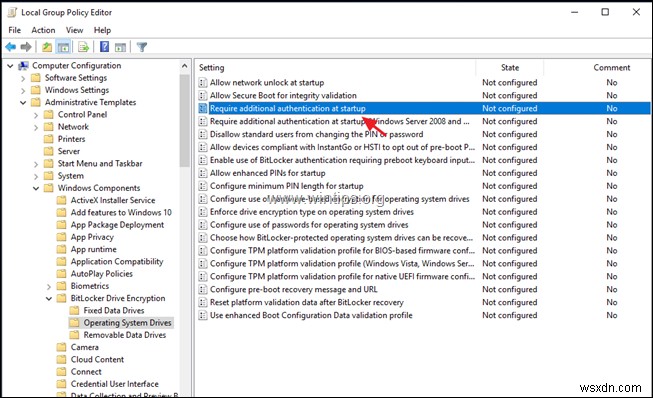653x398 pixels.
Task: Collapse the Windows Components node
Action: (x=36, y=189)
